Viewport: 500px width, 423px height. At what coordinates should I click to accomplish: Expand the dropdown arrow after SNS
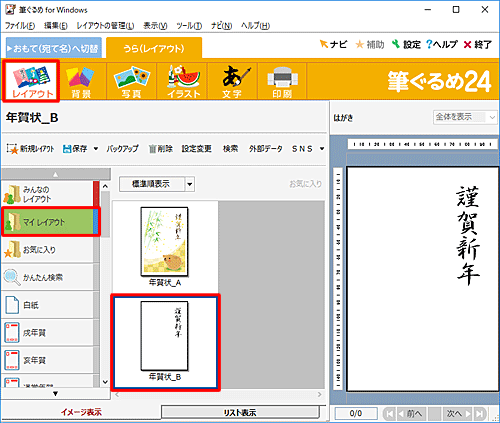tap(322, 149)
